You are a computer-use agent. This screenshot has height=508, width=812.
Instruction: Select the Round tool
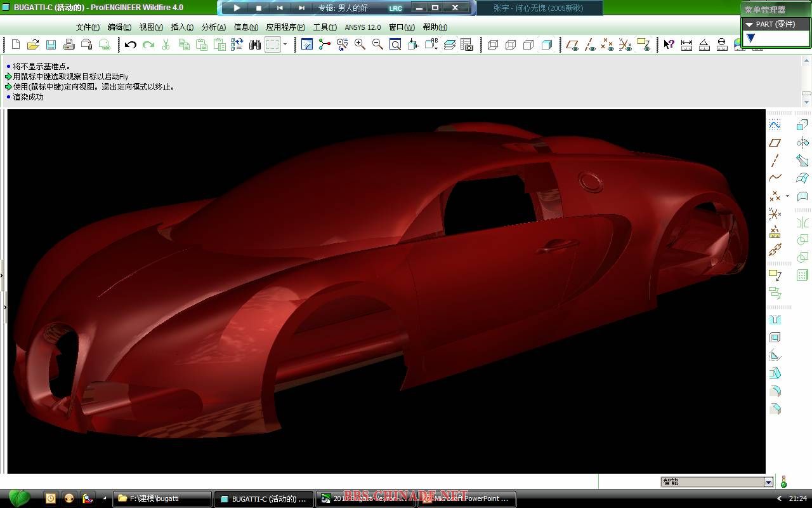pos(775,391)
